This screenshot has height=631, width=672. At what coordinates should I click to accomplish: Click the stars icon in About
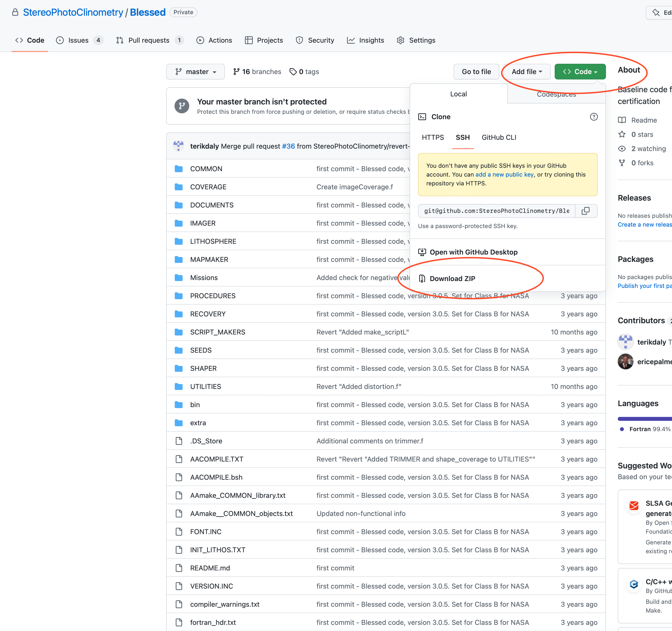click(x=622, y=134)
